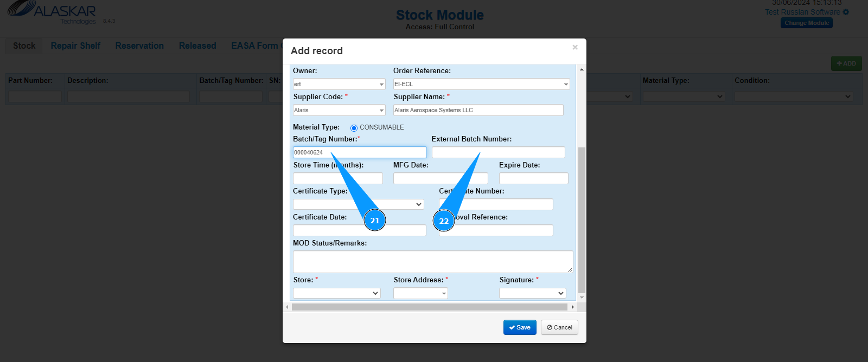Switch to the Repair Shelf tab

click(75, 46)
